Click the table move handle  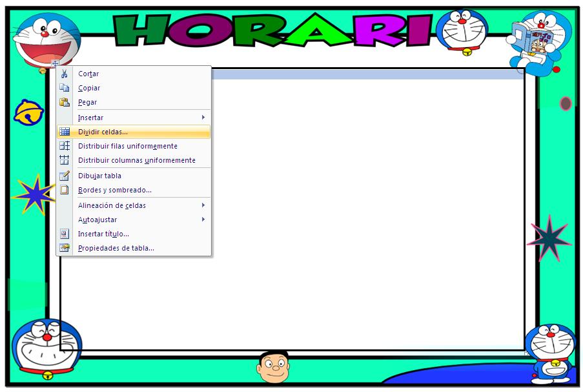pos(56,63)
